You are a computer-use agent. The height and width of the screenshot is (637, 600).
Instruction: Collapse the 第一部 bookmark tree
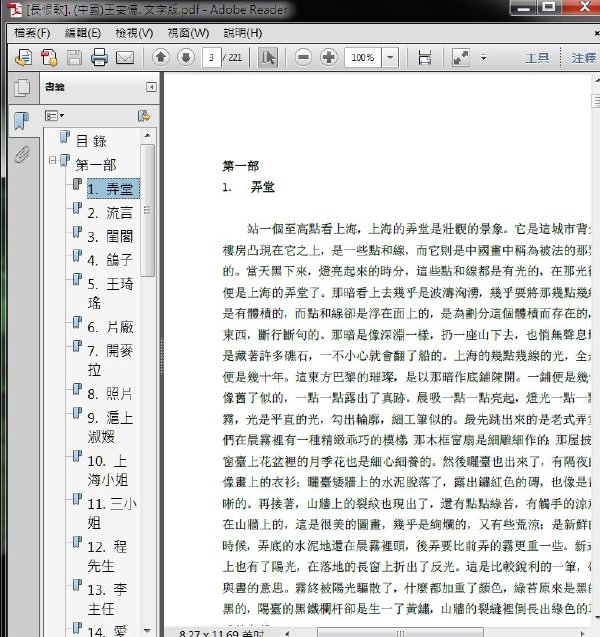tap(52, 160)
